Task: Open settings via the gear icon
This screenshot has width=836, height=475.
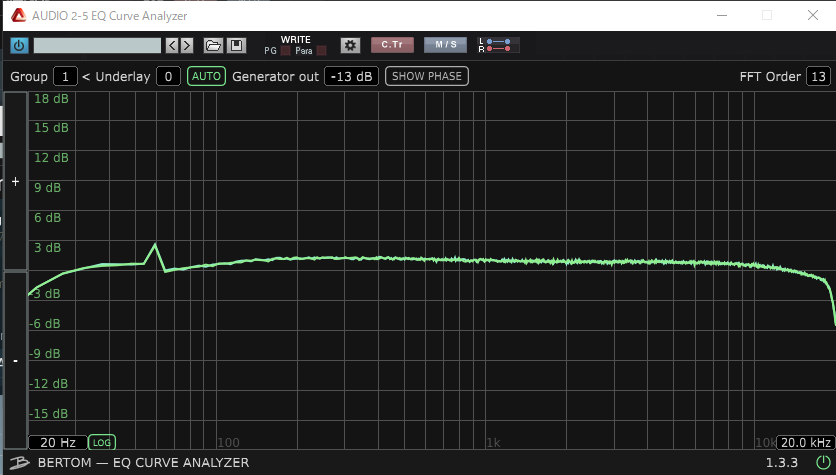Action: [x=350, y=45]
